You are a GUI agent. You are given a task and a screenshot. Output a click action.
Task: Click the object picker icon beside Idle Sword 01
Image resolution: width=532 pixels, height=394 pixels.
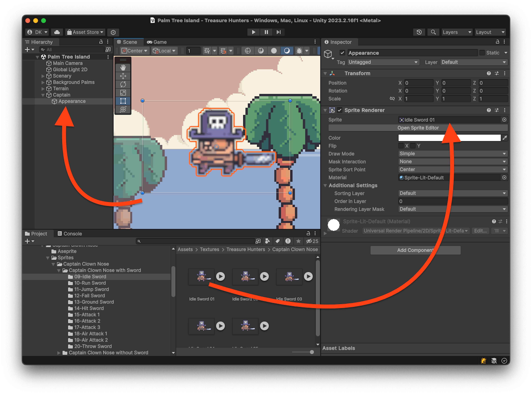504,120
